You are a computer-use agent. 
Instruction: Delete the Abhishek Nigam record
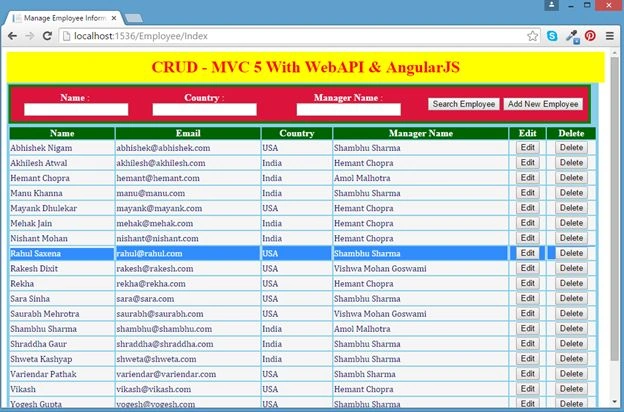[571, 148]
